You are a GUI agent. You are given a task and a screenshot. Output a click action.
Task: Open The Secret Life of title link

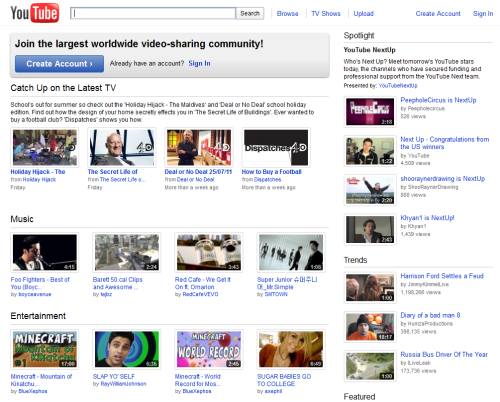coord(112,172)
